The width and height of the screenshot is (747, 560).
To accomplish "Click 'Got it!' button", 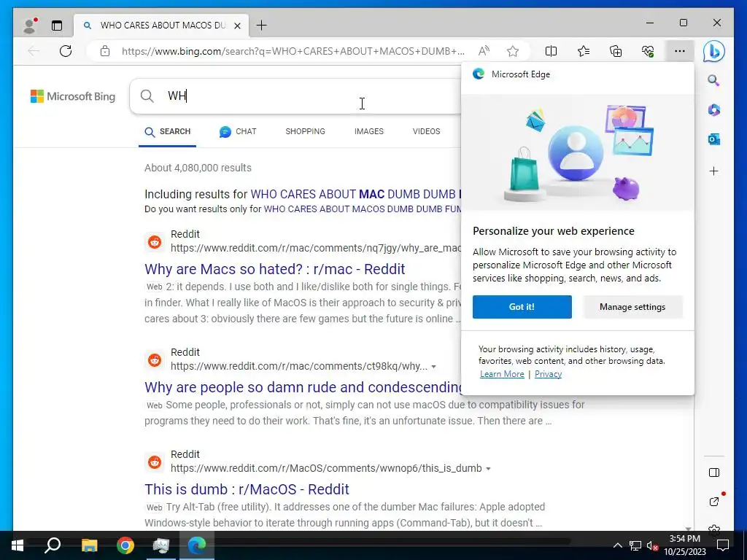I will click(x=522, y=307).
